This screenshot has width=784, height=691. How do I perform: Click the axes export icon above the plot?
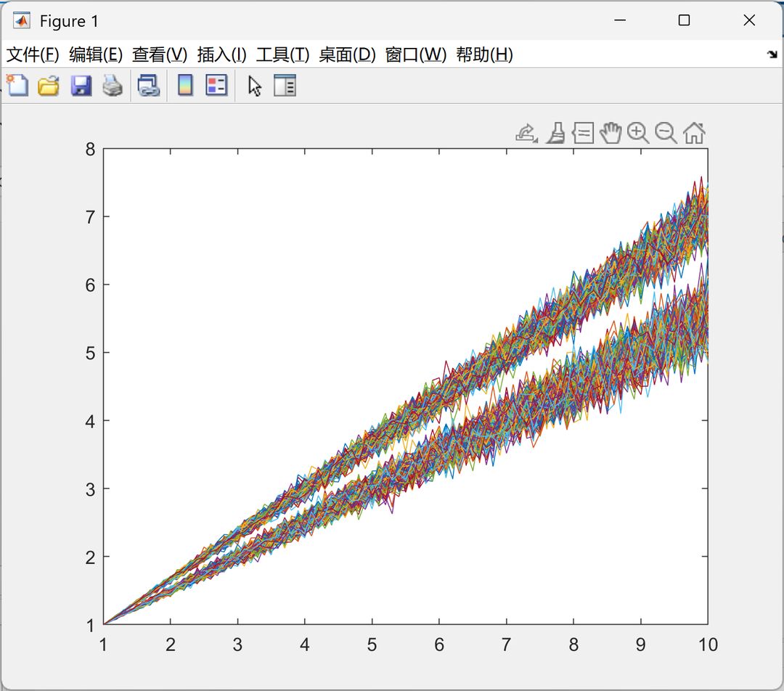(526, 134)
